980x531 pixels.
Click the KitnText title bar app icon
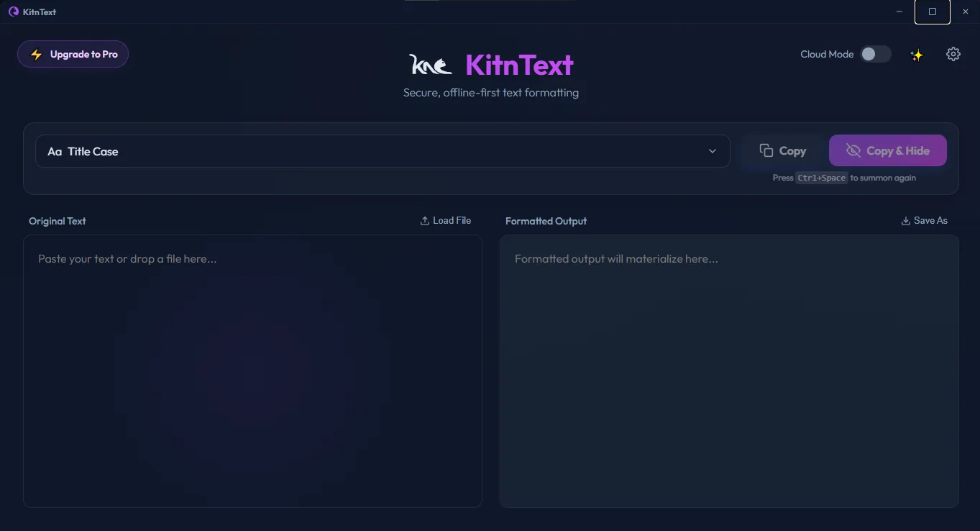pyautogui.click(x=13, y=12)
